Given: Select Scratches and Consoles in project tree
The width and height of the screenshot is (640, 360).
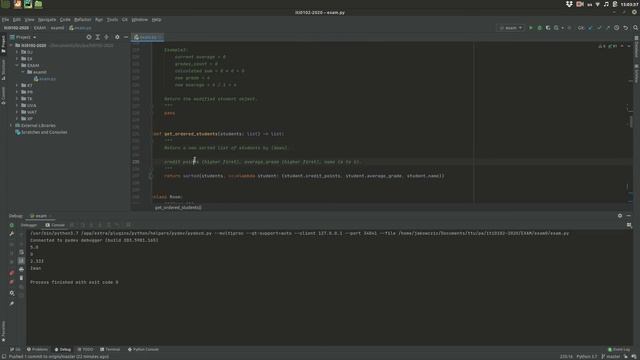Looking at the screenshot, I should (41, 132).
